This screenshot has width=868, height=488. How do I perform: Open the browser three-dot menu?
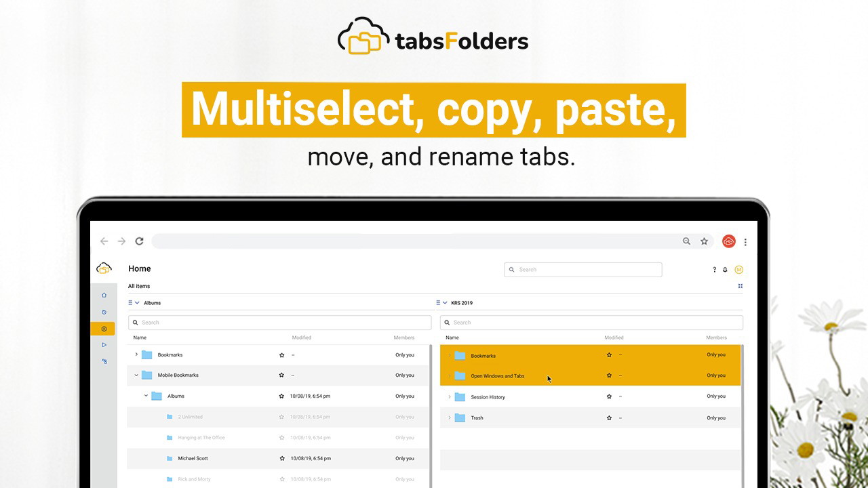pos(745,242)
